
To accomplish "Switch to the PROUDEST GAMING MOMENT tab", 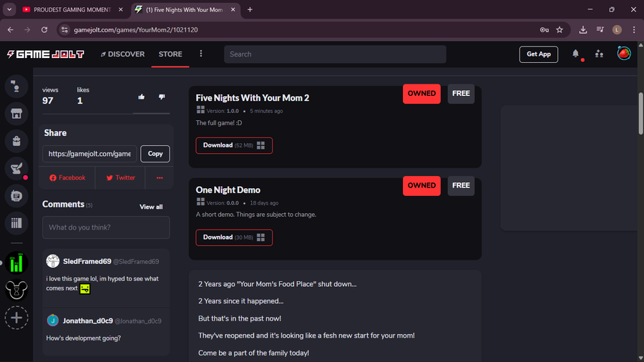I will click(x=72, y=9).
